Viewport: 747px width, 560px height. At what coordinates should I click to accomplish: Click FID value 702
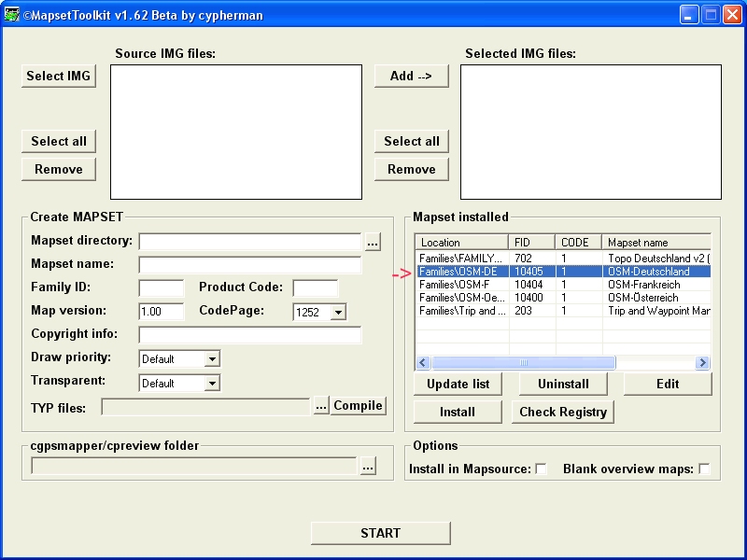[x=523, y=259]
